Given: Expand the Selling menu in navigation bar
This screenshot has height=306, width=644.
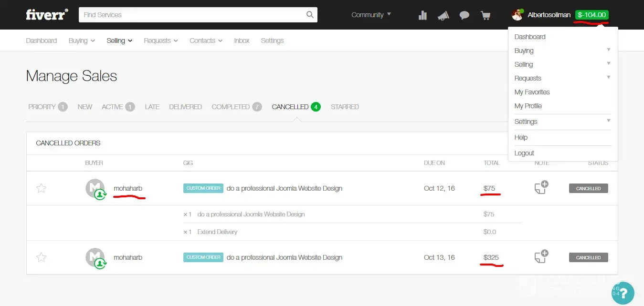Looking at the screenshot, I should 119,41.
